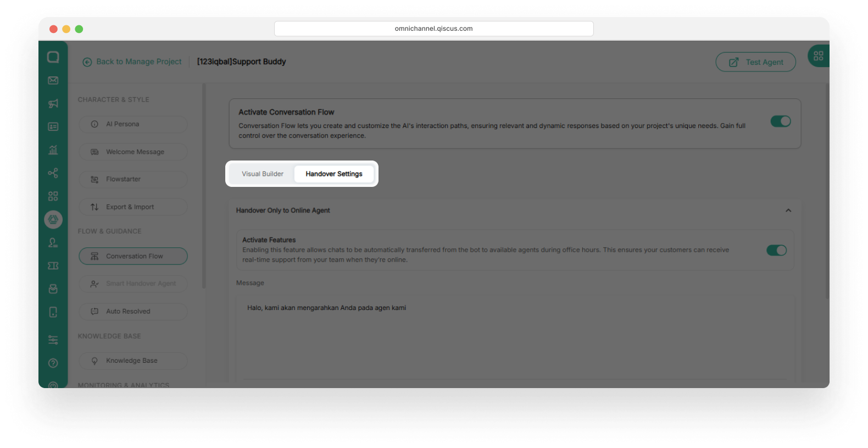The width and height of the screenshot is (868, 448).
Task: Click the Test Agent button
Action: click(x=756, y=62)
